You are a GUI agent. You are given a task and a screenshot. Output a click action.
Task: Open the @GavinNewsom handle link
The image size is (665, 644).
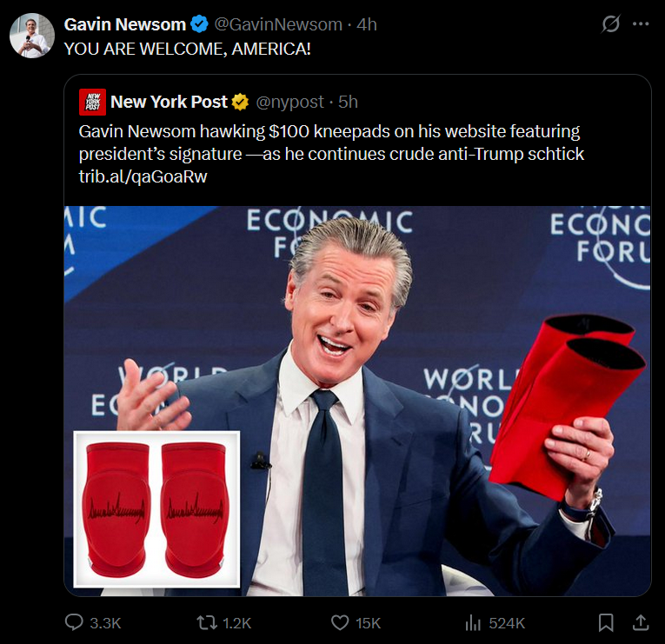(x=278, y=24)
